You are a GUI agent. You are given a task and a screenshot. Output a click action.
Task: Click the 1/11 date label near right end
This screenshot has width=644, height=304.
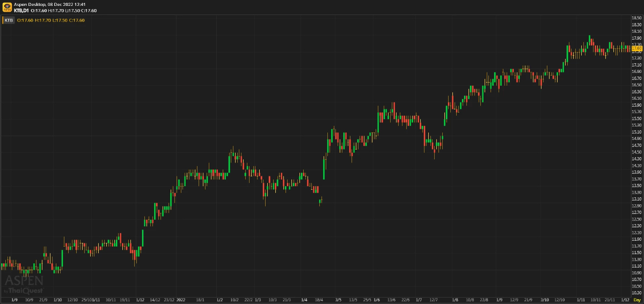pyautogui.click(x=581, y=300)
